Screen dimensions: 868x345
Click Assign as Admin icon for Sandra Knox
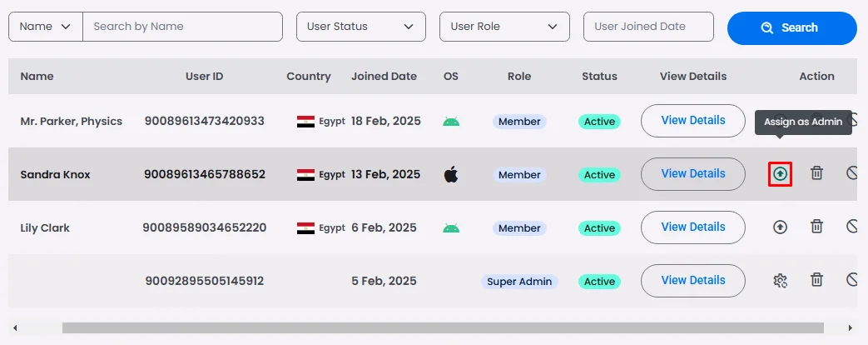pyautogui.click(x=780, y=174)
